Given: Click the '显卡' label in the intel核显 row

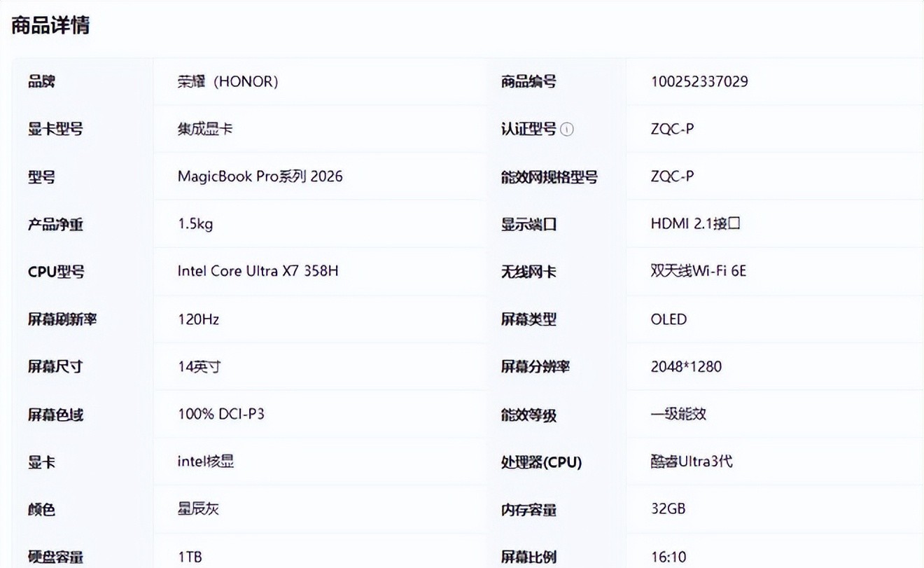Looking at the screenshot, I should click(41, 462).
